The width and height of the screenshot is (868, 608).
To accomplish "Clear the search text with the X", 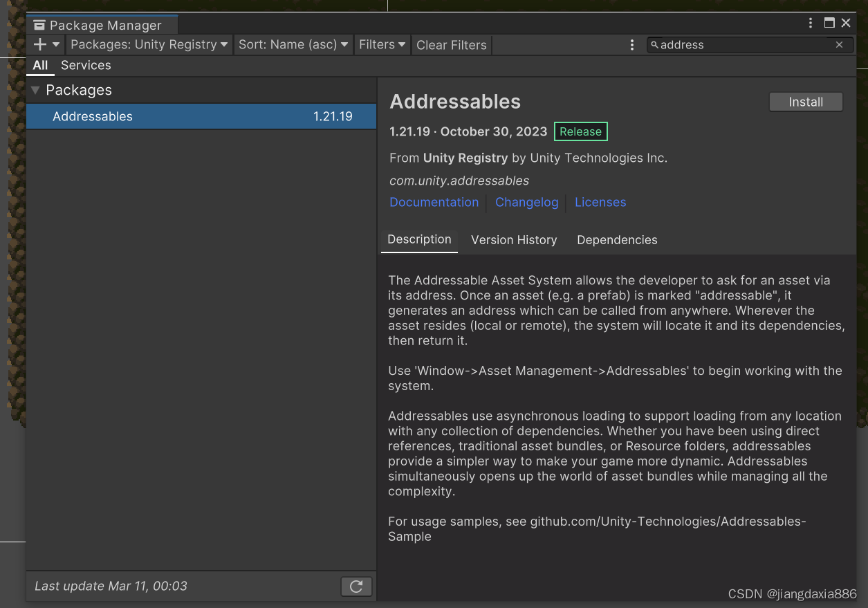I will (840, 45).
